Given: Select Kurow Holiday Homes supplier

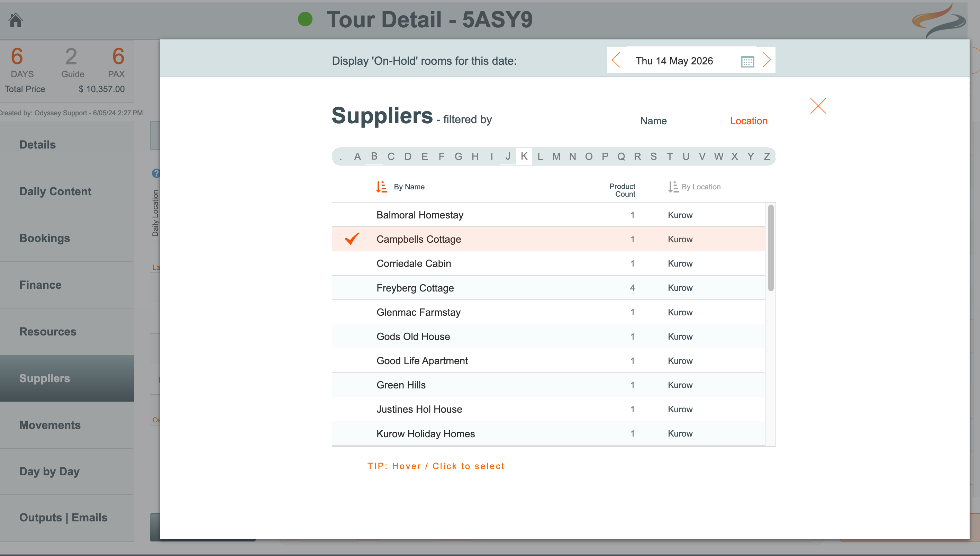Looking at the screenshot, I should click(426, 434).
